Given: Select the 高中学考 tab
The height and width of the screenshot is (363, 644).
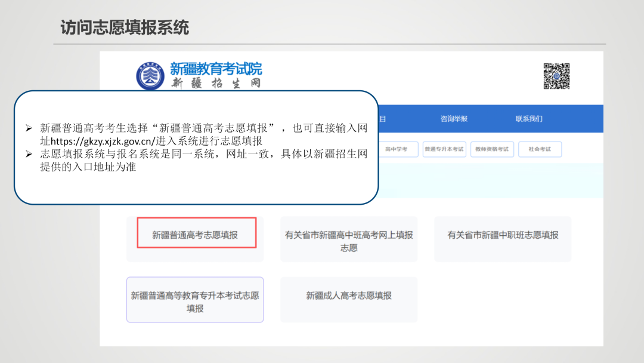Looking at the screenshot, I should click(397, 149).
